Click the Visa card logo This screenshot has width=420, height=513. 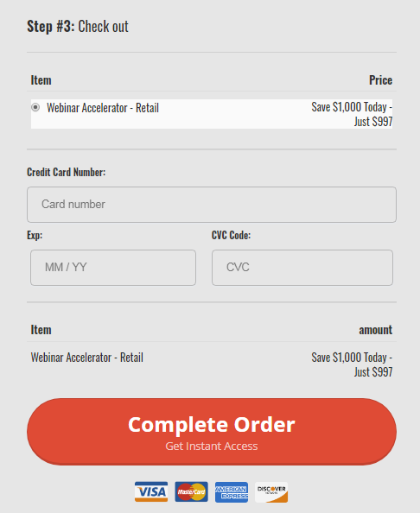pos(151,491)
